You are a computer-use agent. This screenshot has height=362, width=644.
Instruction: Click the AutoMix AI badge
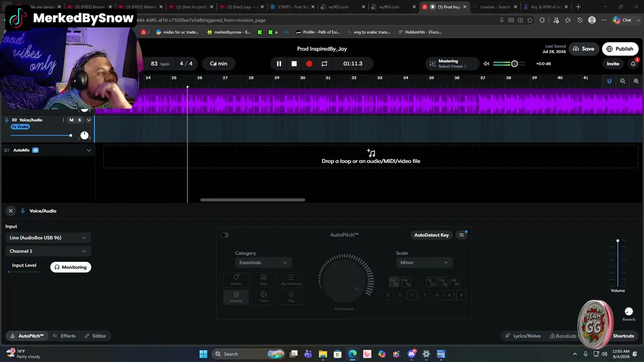[x=35, y=150]
